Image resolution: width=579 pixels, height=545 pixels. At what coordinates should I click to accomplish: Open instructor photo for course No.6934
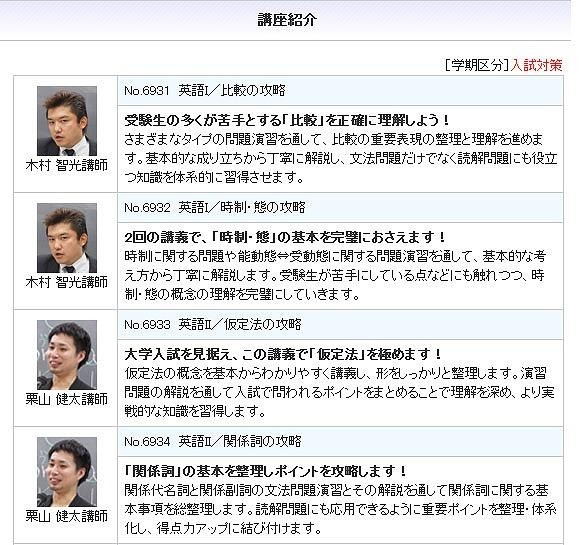click(67, 472)
